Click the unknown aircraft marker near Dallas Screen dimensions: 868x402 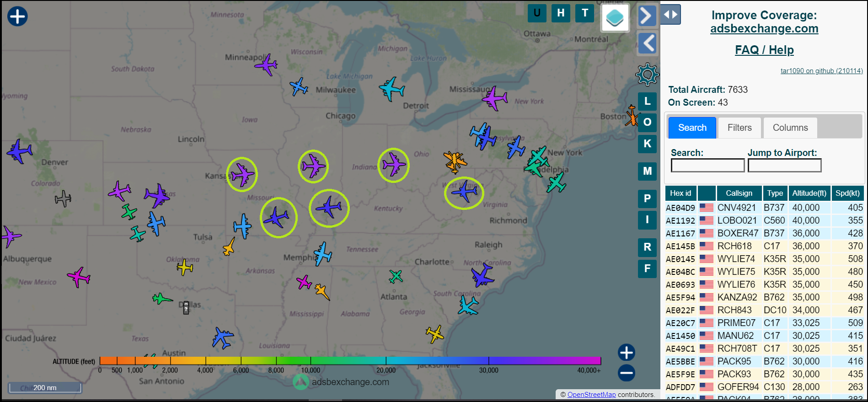(186, 308)
